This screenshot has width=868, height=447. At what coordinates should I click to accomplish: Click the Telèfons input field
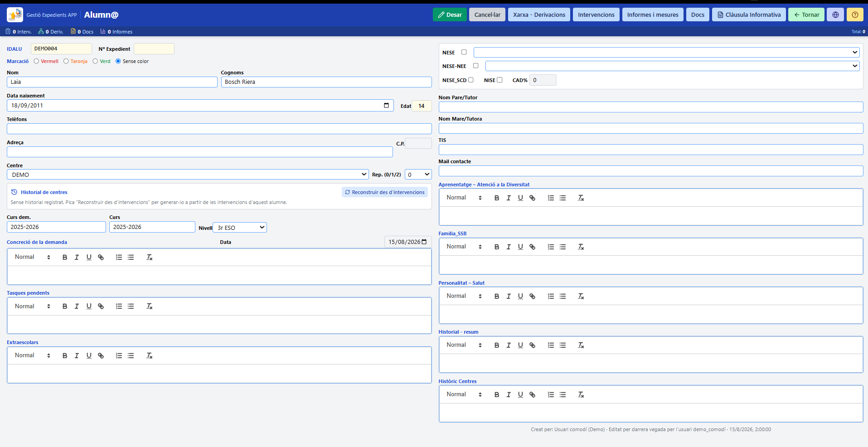(x=219, y=129)
